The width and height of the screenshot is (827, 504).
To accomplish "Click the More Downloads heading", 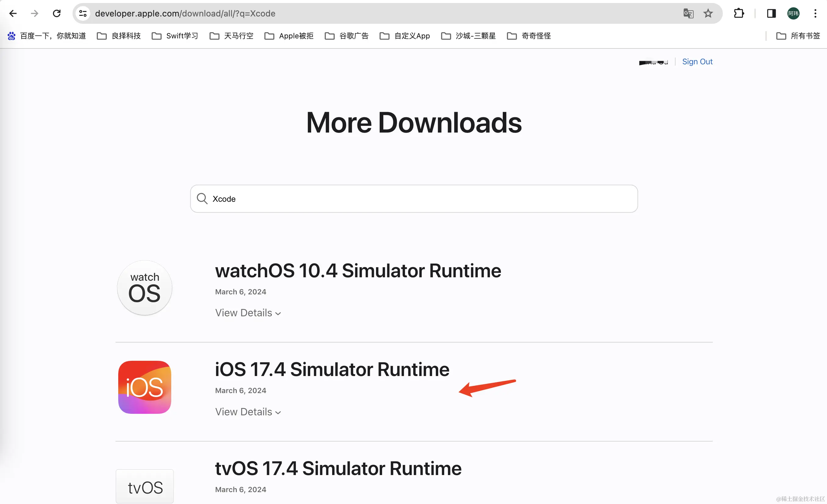I will coord(414,122).
